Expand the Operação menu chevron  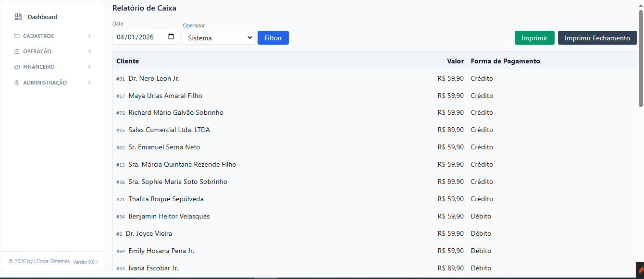89,51
